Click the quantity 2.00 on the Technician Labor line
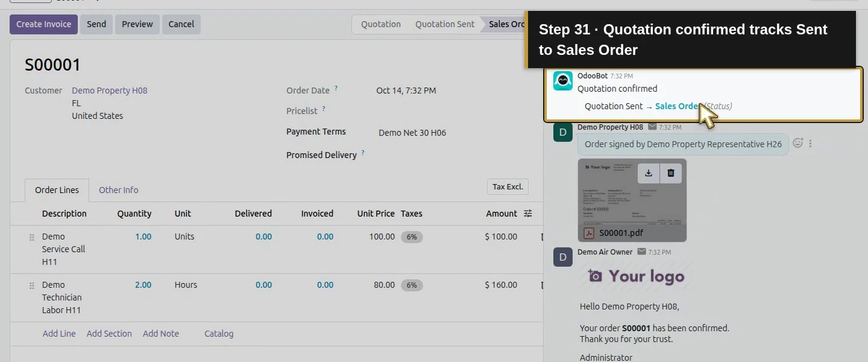Screen dimensions: 868x362 pos(143,285)
